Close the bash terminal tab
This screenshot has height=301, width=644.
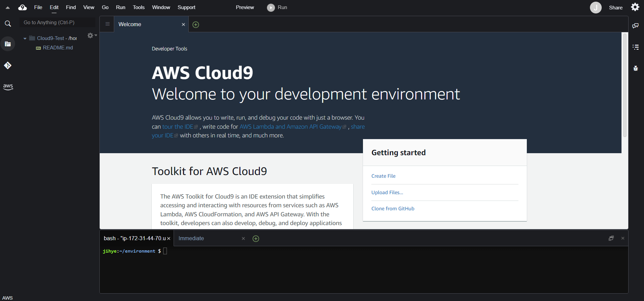click(169, 239)
